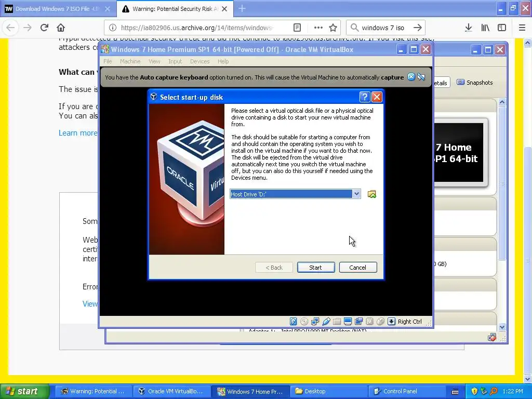Click the Learn more link on the warning page
The width and height of the screenshot is (532, 399).
[78, 132]
